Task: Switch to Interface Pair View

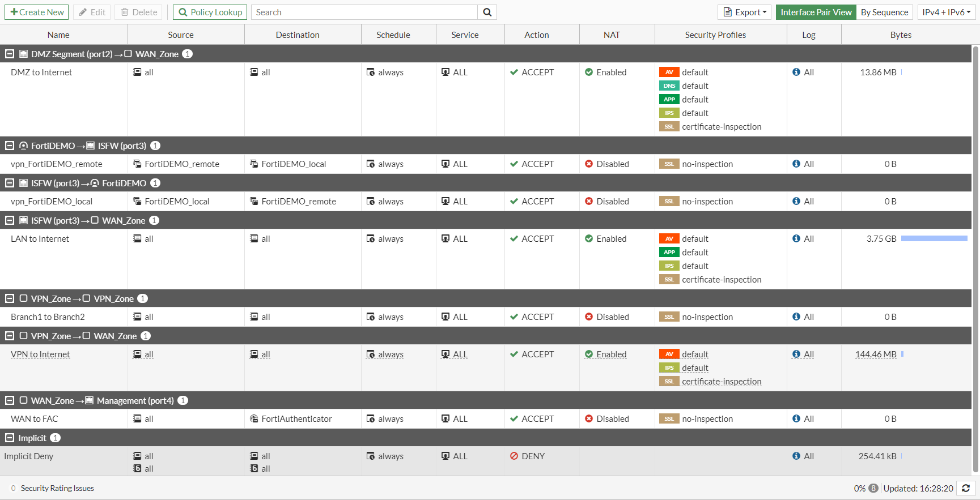Action: pos(816,12)
